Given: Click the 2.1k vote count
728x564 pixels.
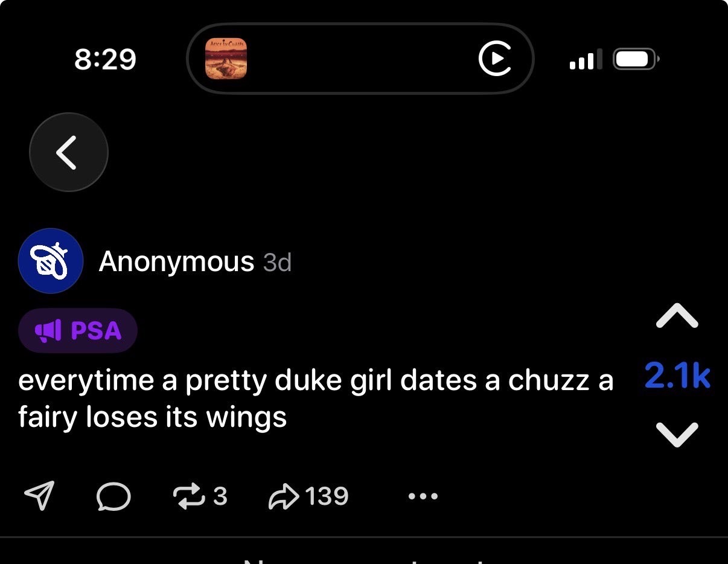Looking at the screenshot, I should pos(677,376).
